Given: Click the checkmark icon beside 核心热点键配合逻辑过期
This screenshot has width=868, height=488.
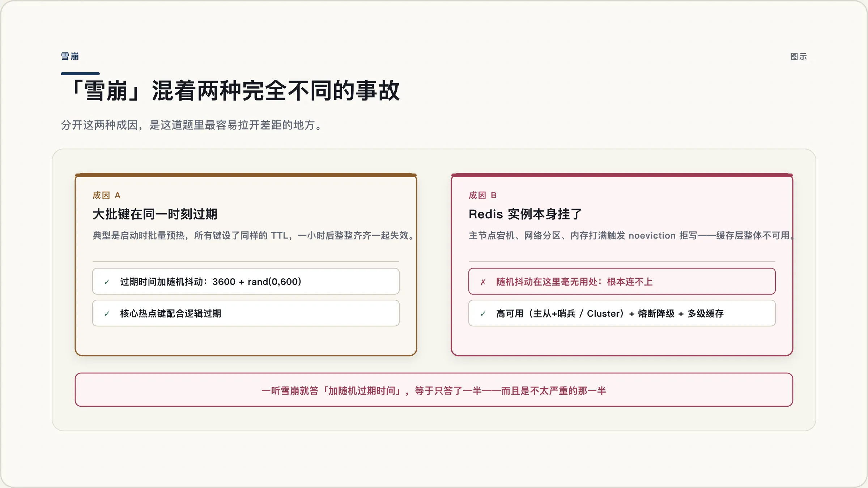Looking at the screenshot, I should coord(107,314).
